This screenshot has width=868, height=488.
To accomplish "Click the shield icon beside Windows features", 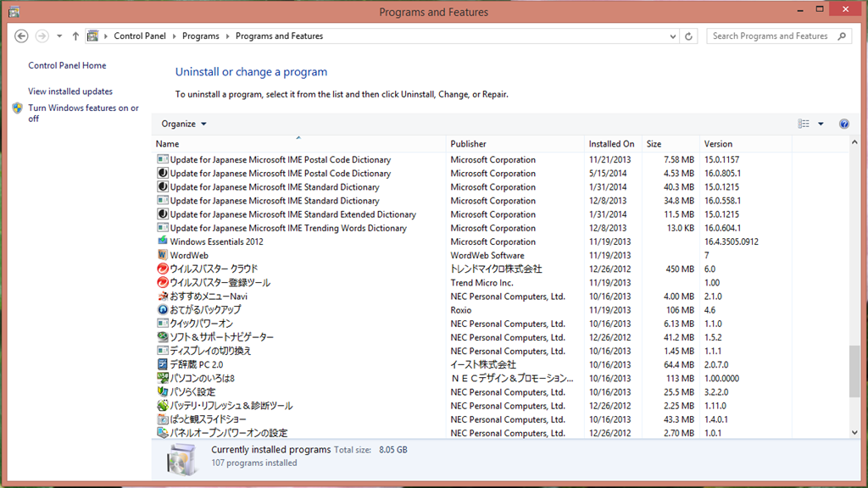I will [x=18, y=108].
